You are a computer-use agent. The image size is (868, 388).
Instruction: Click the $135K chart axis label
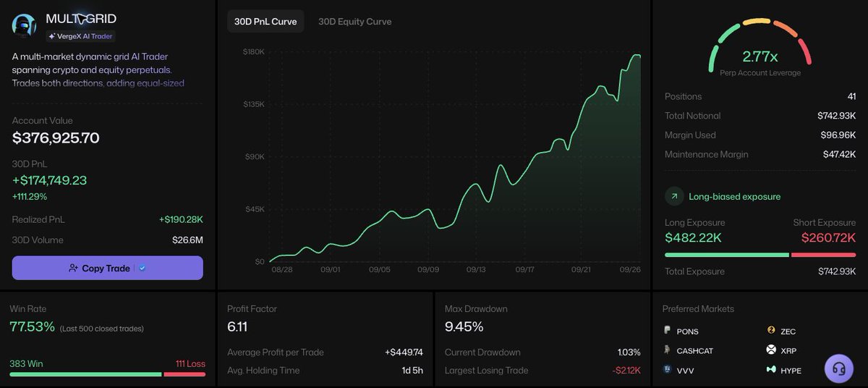coord(253,104)
